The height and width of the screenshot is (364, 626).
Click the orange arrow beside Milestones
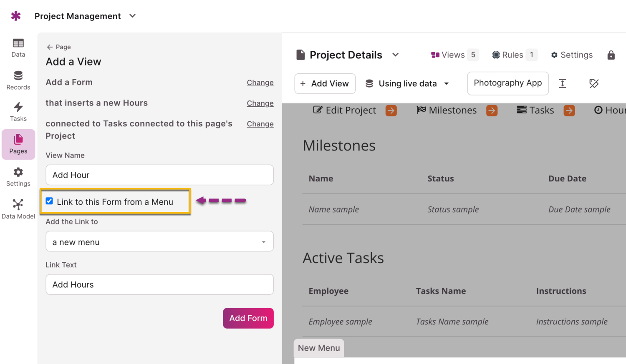pyautogui.click(x=492, y=110)
